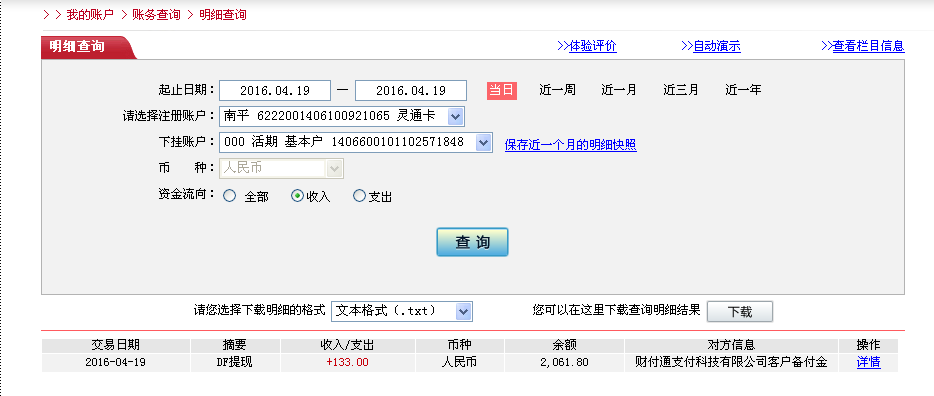Click the start date input field
The width and height of the screenshot is (934, 396).
click(x=275, y=91)
